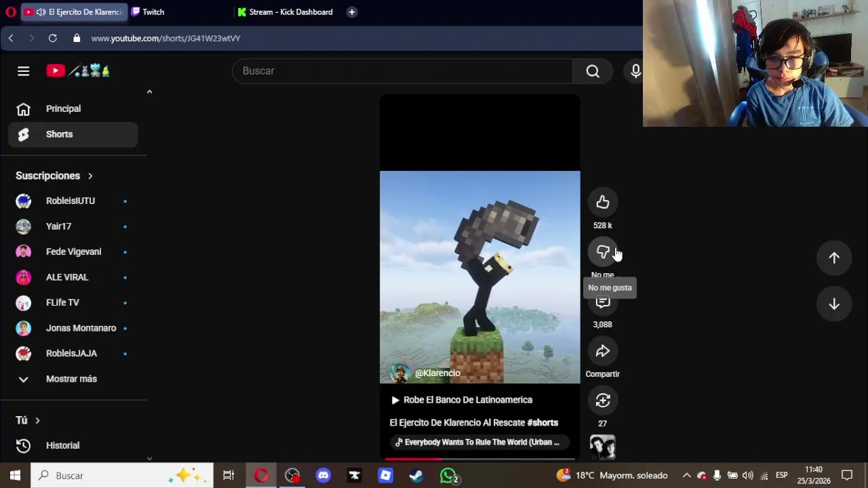Open Fede Vigevani subscription channel
Screen dimensions: 868x488
73,251
